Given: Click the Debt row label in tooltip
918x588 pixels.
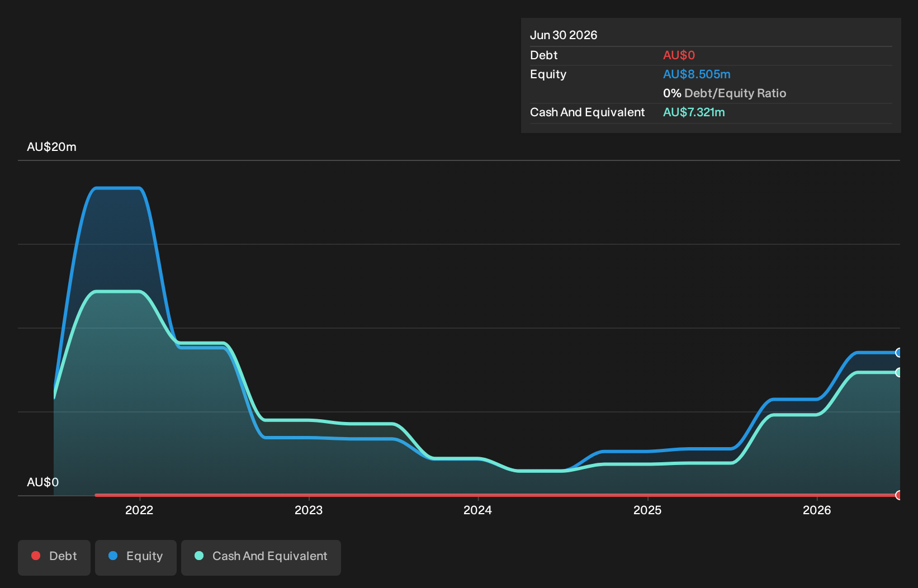Looking at the screenshot, I should 543,55.
